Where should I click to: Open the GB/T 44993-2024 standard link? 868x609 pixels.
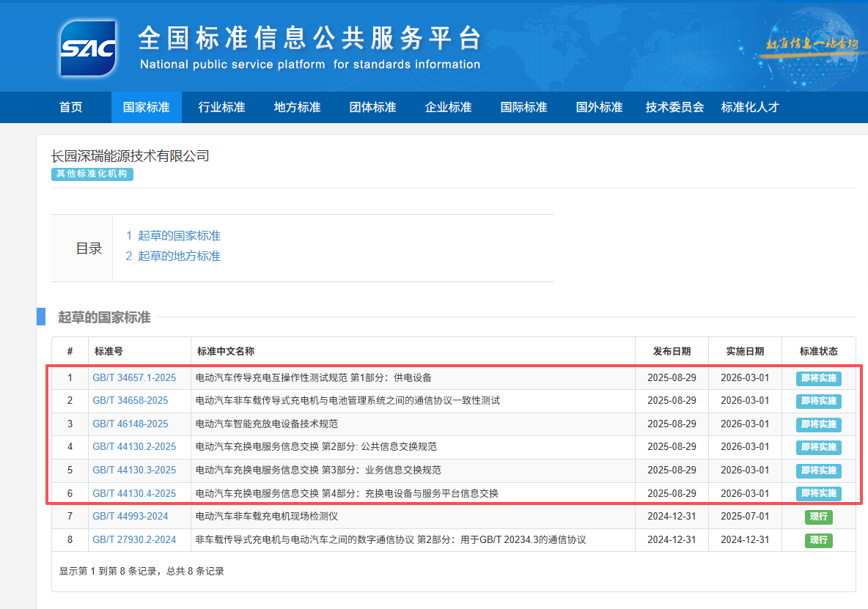tap(130, 516)
